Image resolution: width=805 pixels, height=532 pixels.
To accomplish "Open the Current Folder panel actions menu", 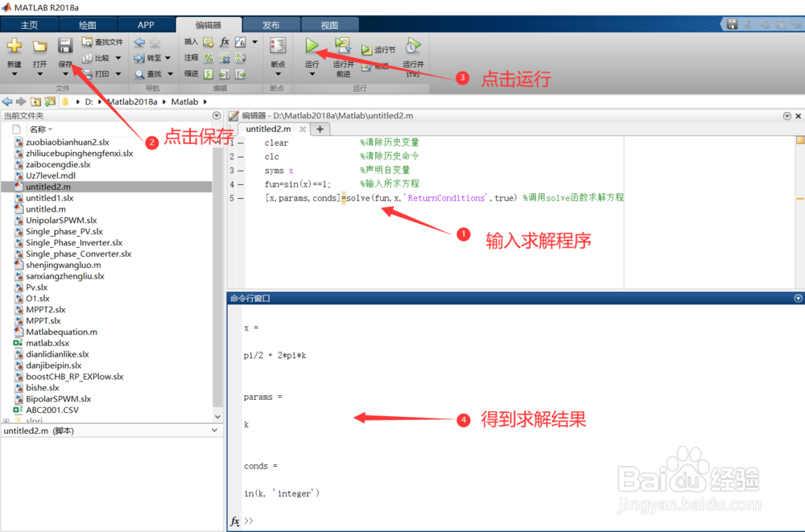I will [217, 116].
